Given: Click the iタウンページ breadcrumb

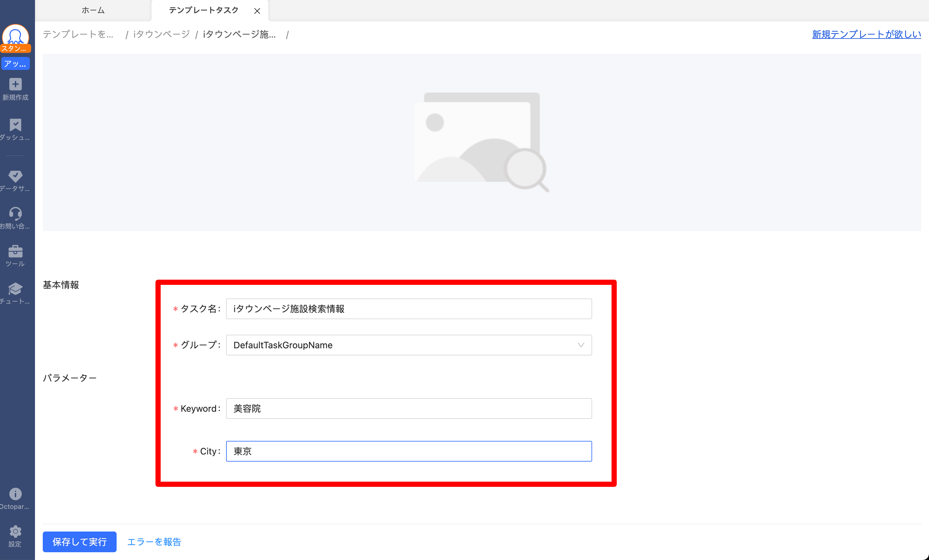Looking at the screenshot, I should click(161, 34).
